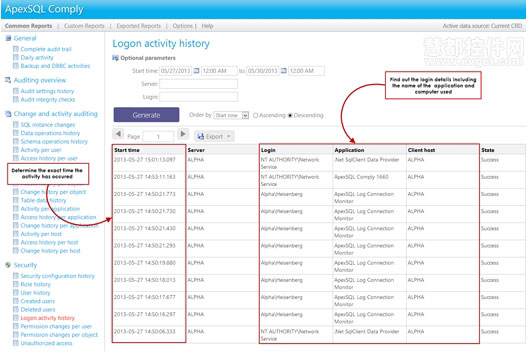Screen dimensions: 532x360
Task: Click the Auditing overview section icon
Action: [8, 80]
